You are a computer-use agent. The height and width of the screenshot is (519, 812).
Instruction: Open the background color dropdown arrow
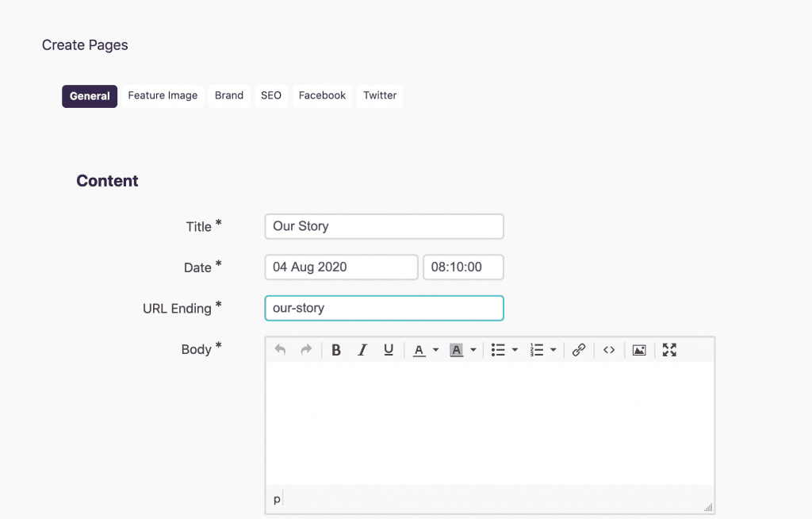coord(473,350)
